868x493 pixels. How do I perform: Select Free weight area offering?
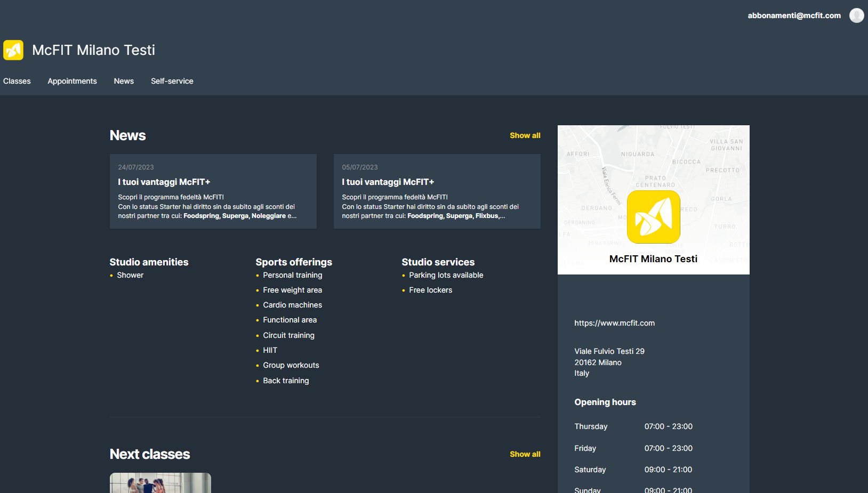[293, 290]
